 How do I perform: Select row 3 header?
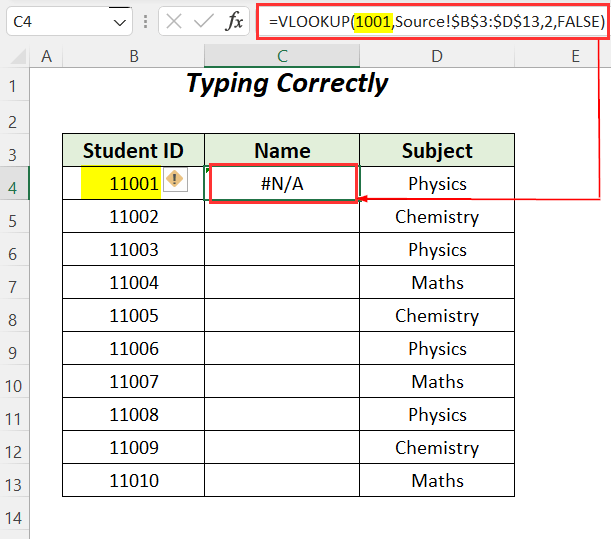pos(14,150)
